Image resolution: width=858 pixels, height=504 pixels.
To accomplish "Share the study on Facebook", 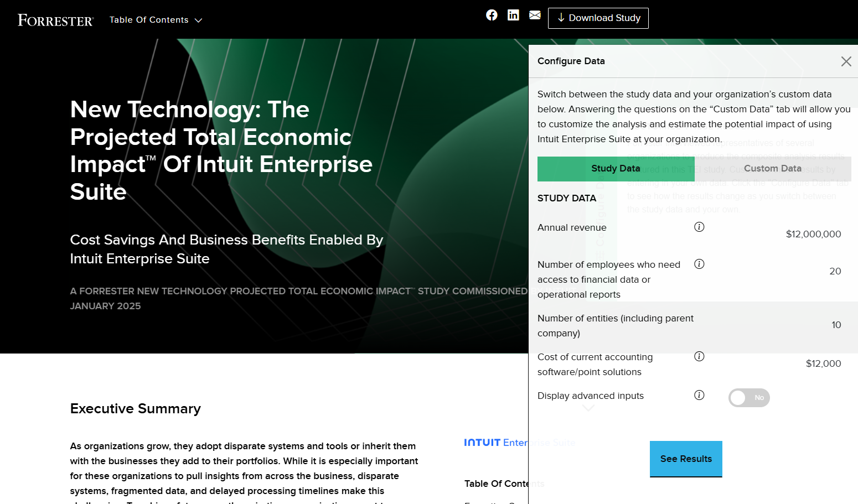I will (x=492, y=15).
